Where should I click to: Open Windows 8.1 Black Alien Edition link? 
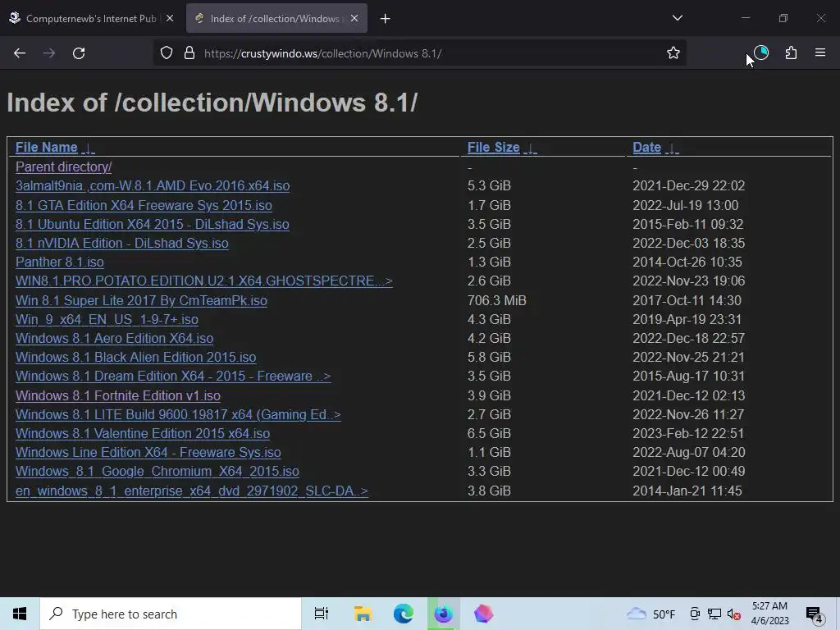136,358
